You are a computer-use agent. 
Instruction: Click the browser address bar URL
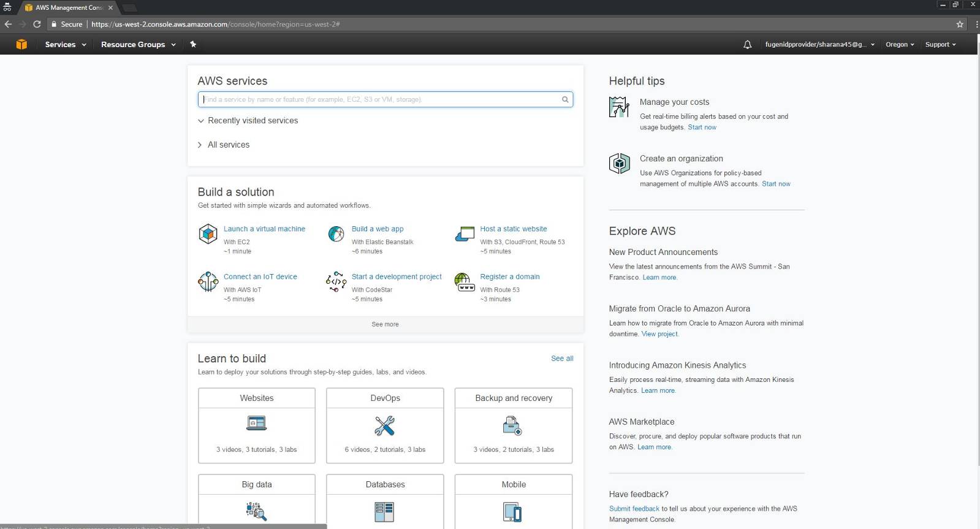(215, 25)
